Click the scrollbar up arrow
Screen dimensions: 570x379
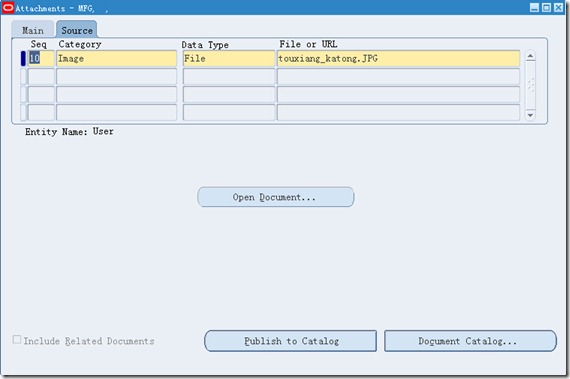pos(530,56)
